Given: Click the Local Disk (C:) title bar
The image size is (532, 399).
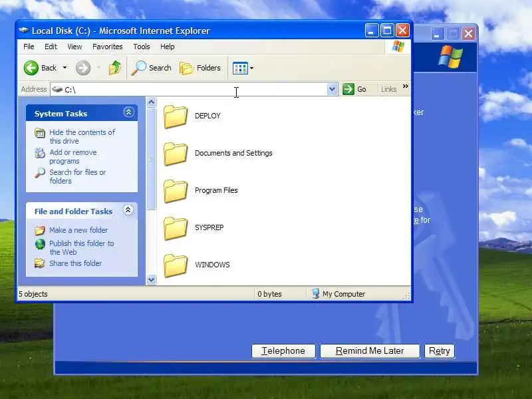Looking at the screenshot, I should tap(190, 31).
